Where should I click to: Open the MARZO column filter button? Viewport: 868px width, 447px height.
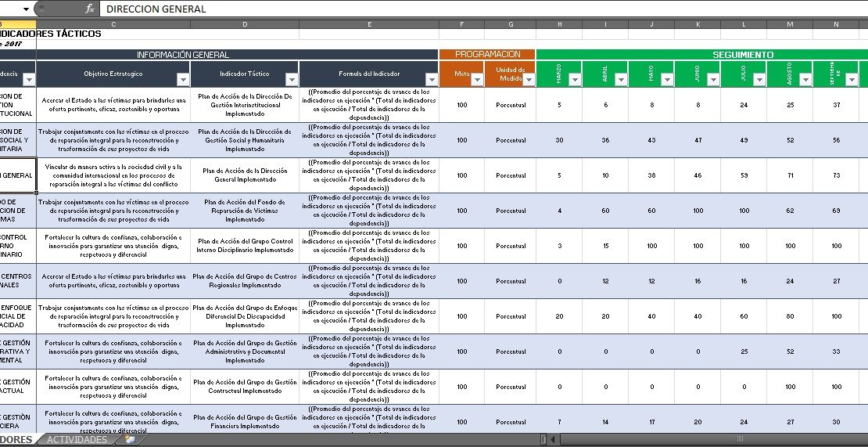click(x=575, y=80)
